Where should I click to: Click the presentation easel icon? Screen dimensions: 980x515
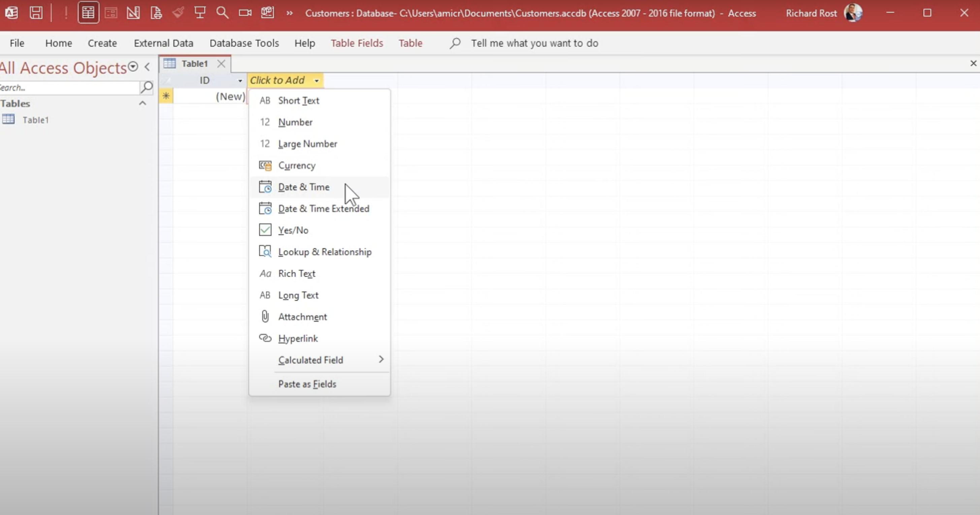pos(200,12)
